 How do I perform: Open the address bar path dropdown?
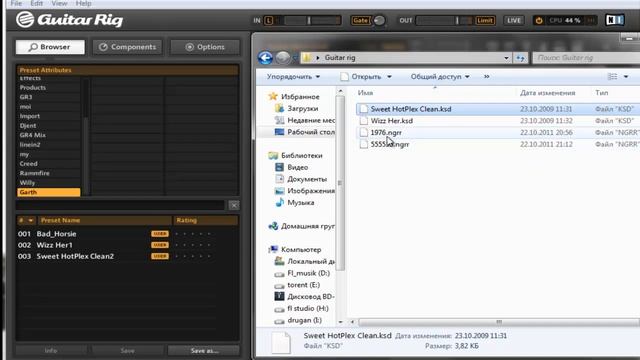click(506, 58)
